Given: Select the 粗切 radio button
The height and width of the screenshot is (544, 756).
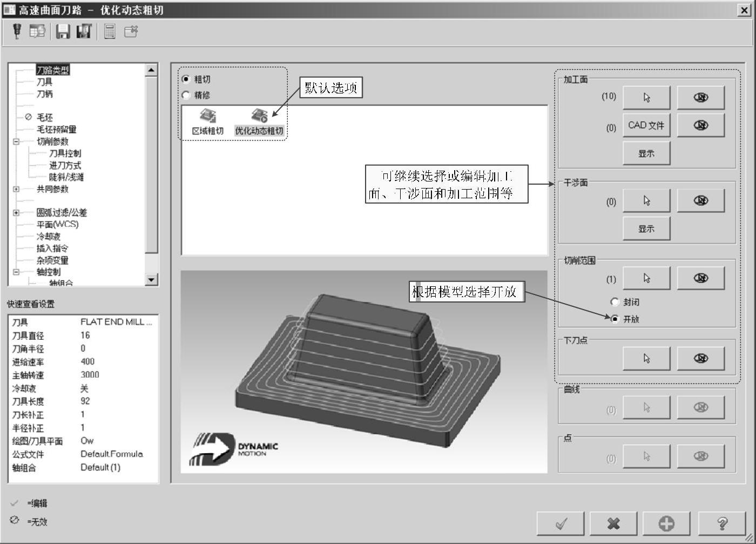Looking at the screenshot, I should (186, 79).
